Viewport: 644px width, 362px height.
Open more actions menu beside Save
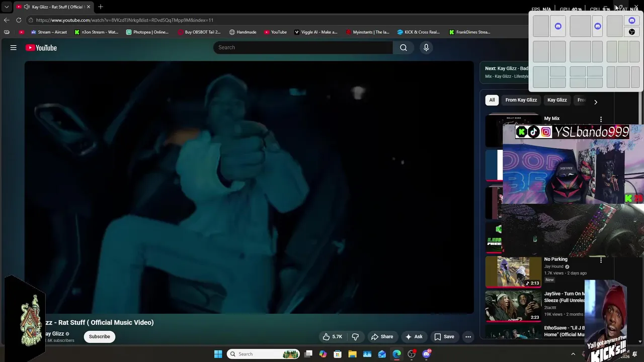(468, 337)
